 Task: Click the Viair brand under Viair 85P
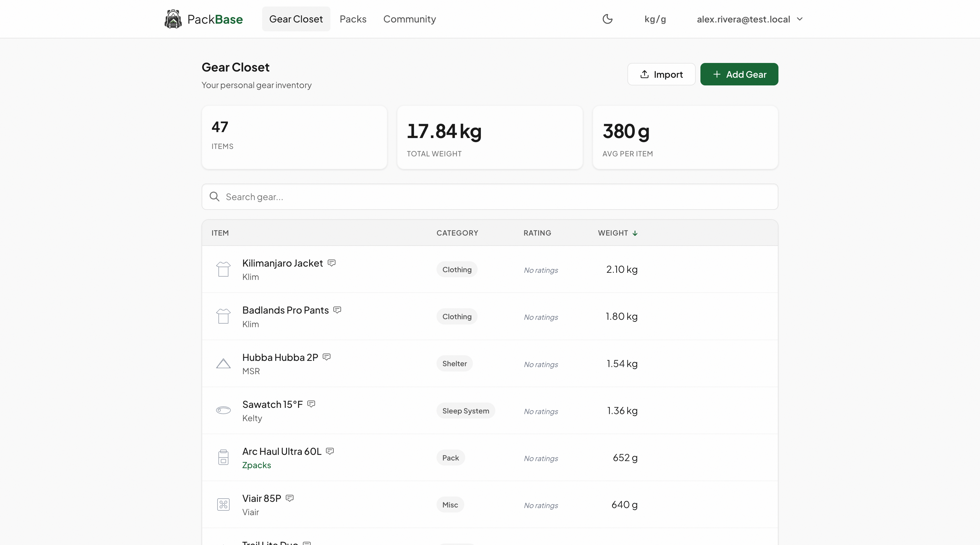pyautogui.click(x=250, y=512)
